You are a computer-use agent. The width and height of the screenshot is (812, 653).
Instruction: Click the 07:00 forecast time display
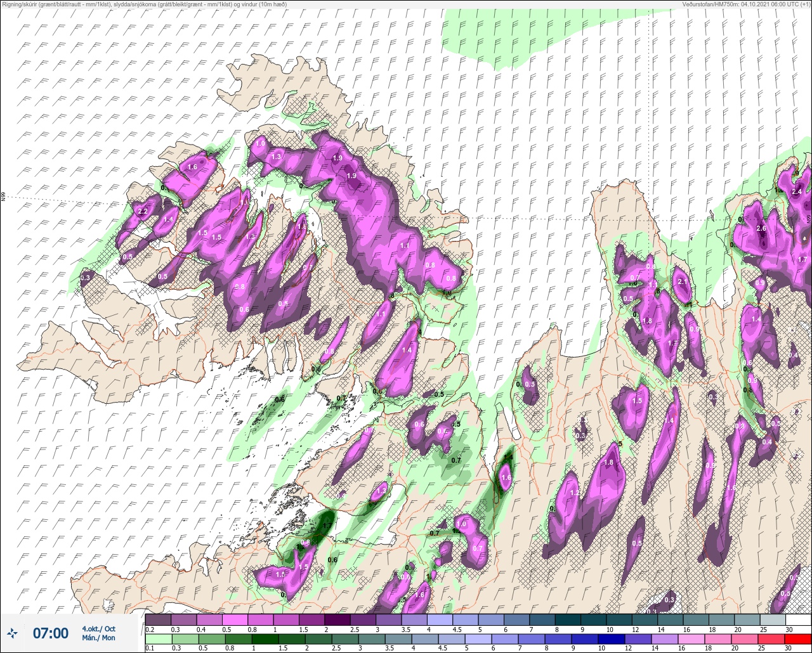(x=50, y=633)
